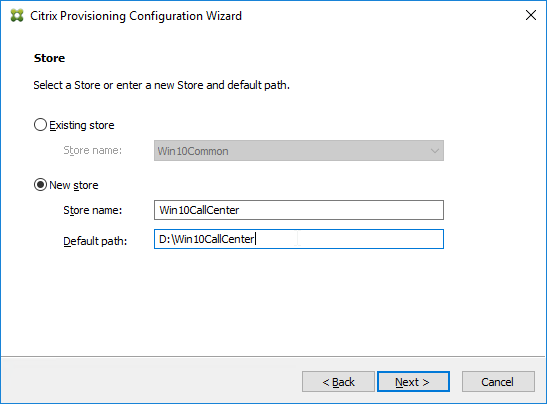Screen dimensions: 547x404
Task: Click the < Back button
Action: pyautogui.click(x=338, y=382)
